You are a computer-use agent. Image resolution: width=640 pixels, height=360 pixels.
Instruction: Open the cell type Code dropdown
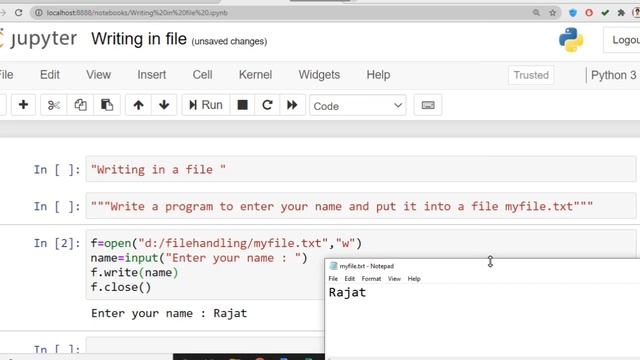358,106
